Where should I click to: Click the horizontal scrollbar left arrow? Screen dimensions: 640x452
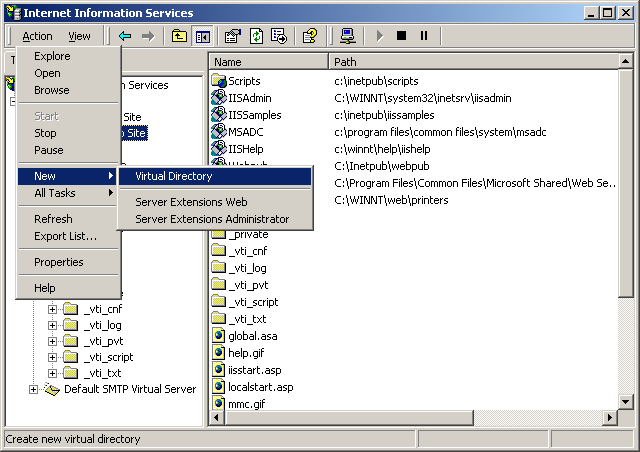pos(216,418)
